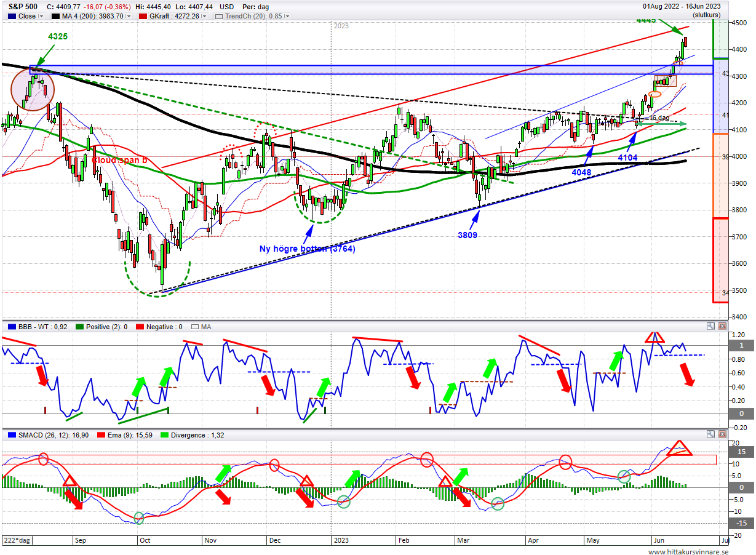This screenshot has width=756, height=555.
Task: Click the USD currency label
Action: [x=227, y=6]
